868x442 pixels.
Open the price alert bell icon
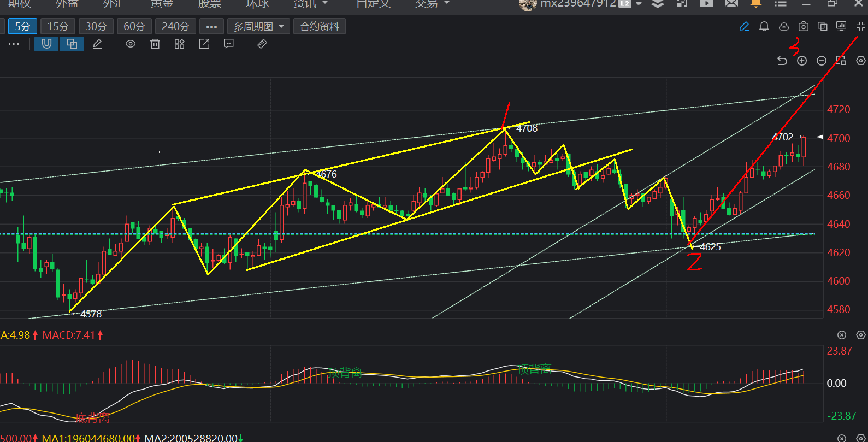pos(764,26)
